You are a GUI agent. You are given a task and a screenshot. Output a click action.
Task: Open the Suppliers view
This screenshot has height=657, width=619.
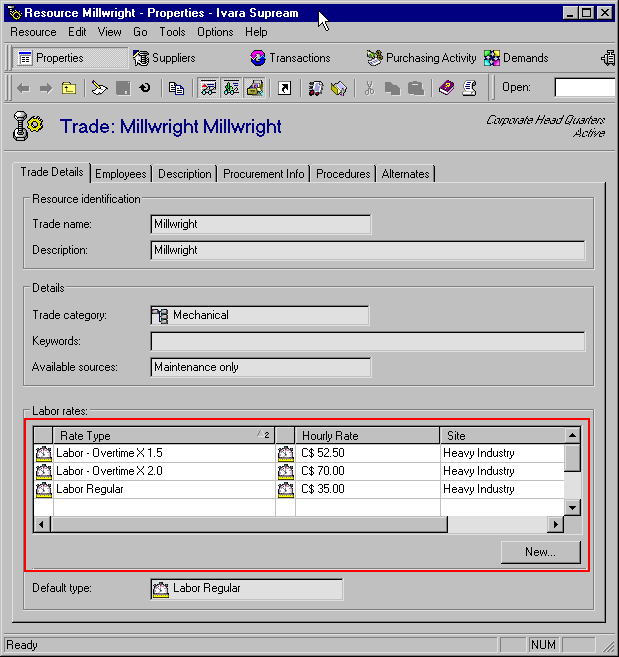coord(164,58)
